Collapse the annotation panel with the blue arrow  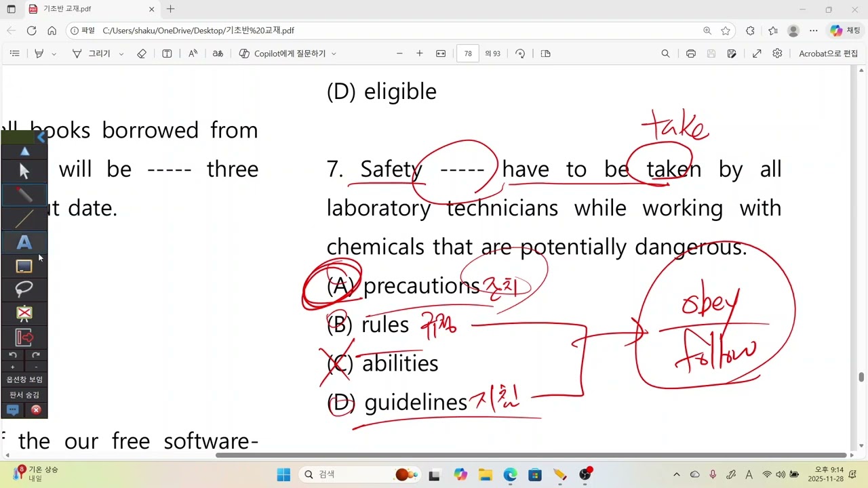tap(41, 137)
